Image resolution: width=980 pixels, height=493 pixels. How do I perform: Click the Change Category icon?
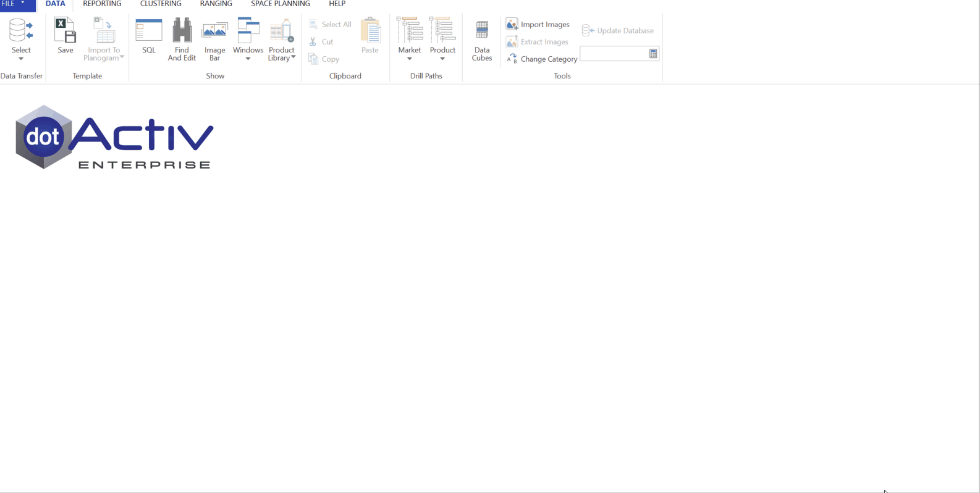coord(512,59)
